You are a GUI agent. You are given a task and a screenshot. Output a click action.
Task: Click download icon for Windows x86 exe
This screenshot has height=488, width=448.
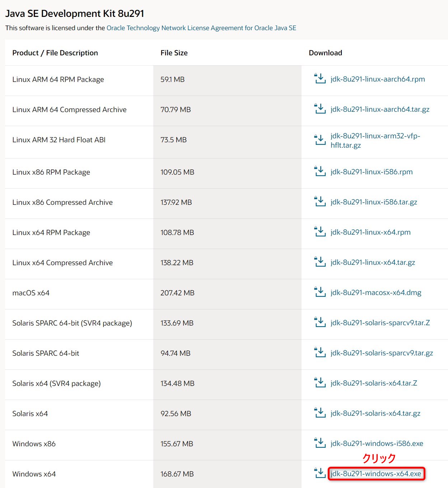tap(320, 443)
